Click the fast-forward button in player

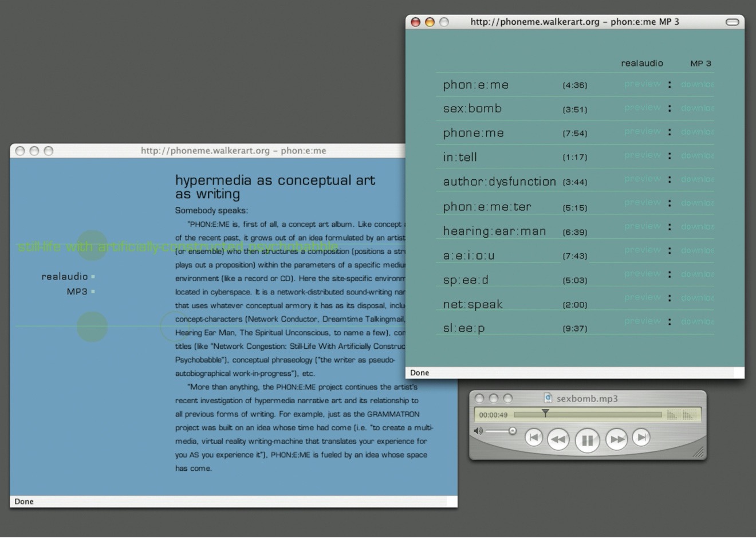[616, 439]
